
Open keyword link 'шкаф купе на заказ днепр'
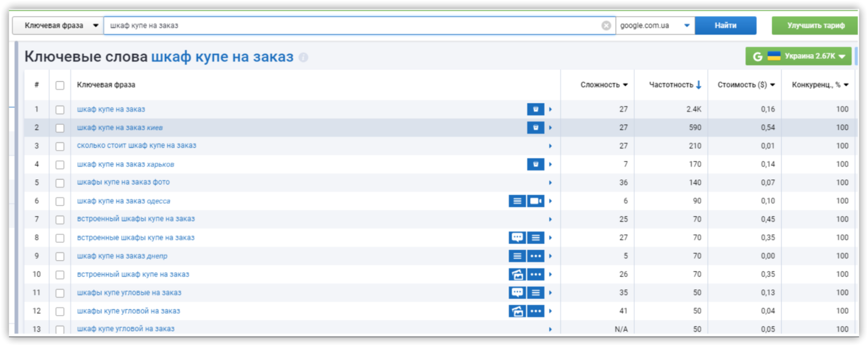pyautogui.click(x=122, y=256)
